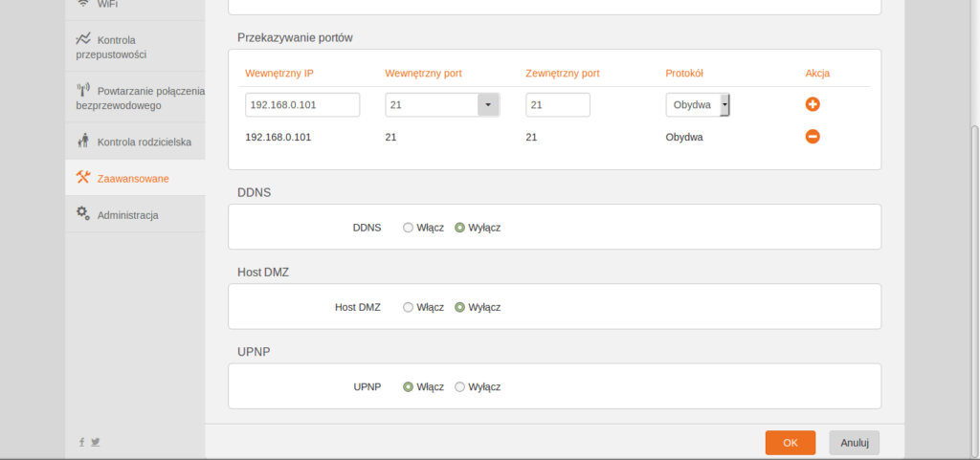The height and width of the screenshot is (460, 980).
Task: Disable UPNP with the Wyłącz radio
Action: (460, 387)
